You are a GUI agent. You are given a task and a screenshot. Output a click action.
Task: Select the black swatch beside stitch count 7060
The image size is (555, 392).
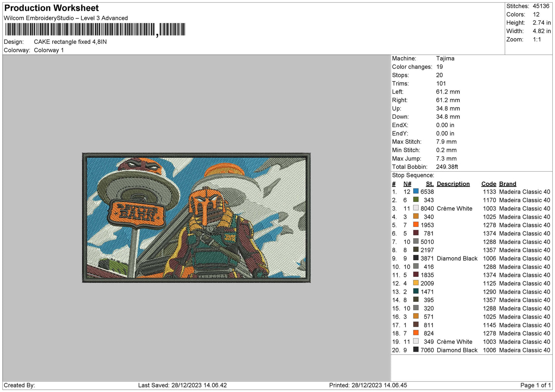pyautogui.click(x=416, y=350)
